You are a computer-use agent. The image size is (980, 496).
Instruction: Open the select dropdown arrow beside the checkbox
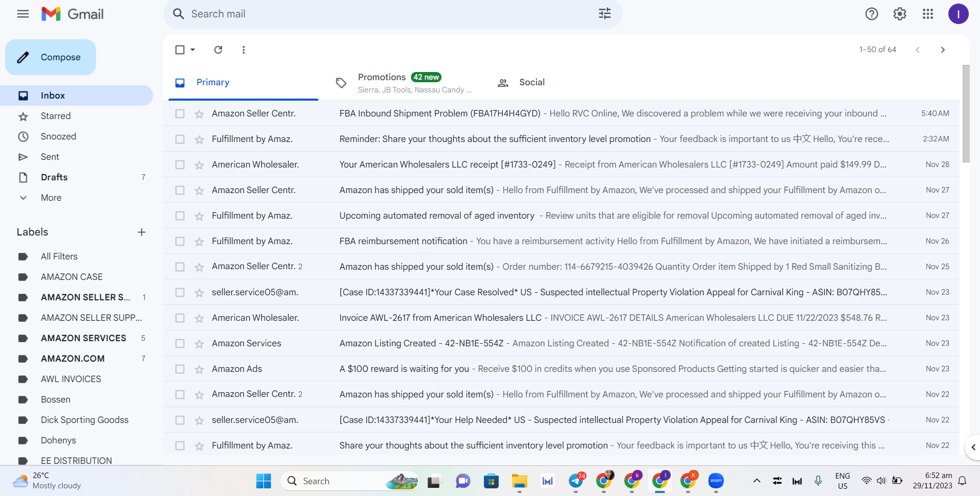(192, 50)
